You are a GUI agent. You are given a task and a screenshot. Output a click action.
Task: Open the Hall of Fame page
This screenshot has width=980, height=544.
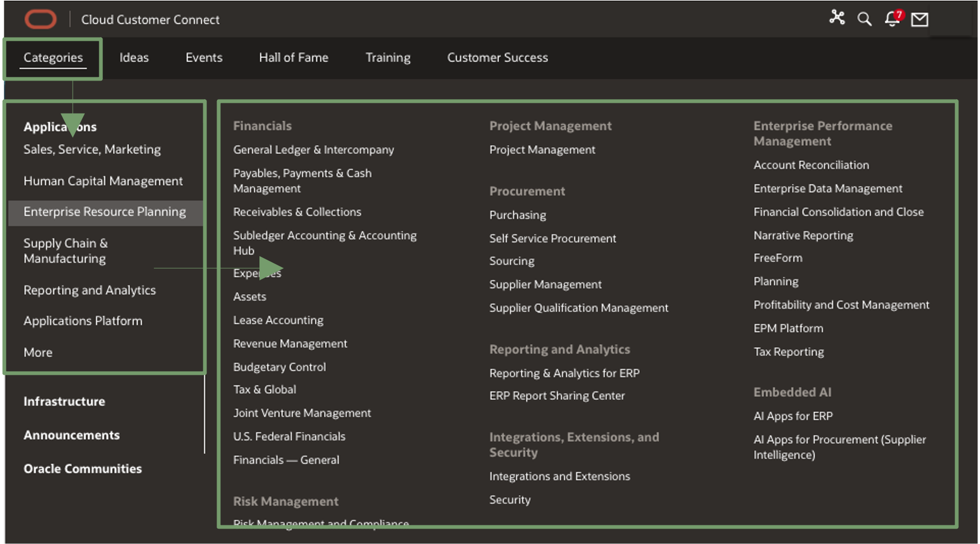[293, 57]
